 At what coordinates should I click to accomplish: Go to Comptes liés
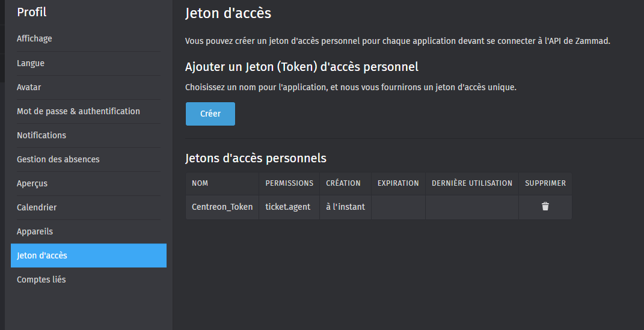coord(41,280)
